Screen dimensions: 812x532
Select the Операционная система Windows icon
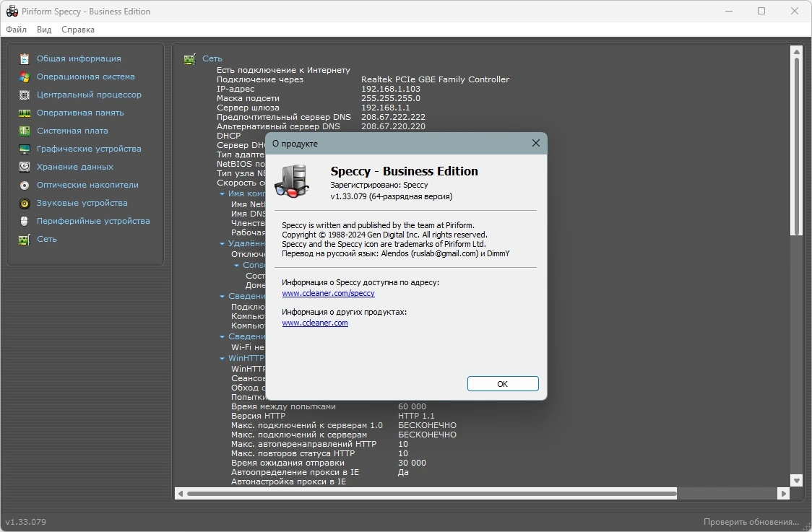pyautogui.click(x=25, y=77)
